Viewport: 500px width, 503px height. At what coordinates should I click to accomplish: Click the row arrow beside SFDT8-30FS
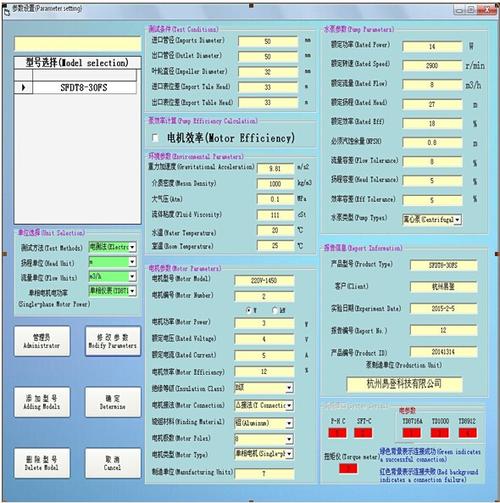(x=23, y=88)
